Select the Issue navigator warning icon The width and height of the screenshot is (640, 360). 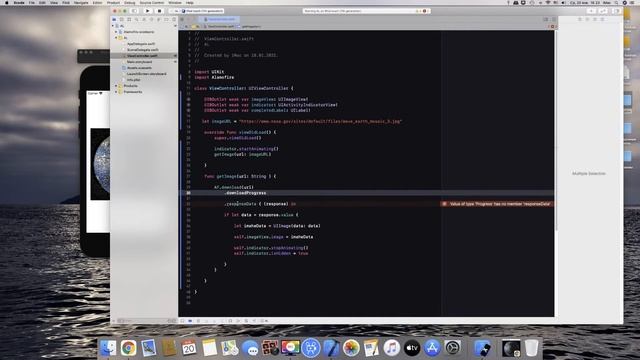point(144,19)
